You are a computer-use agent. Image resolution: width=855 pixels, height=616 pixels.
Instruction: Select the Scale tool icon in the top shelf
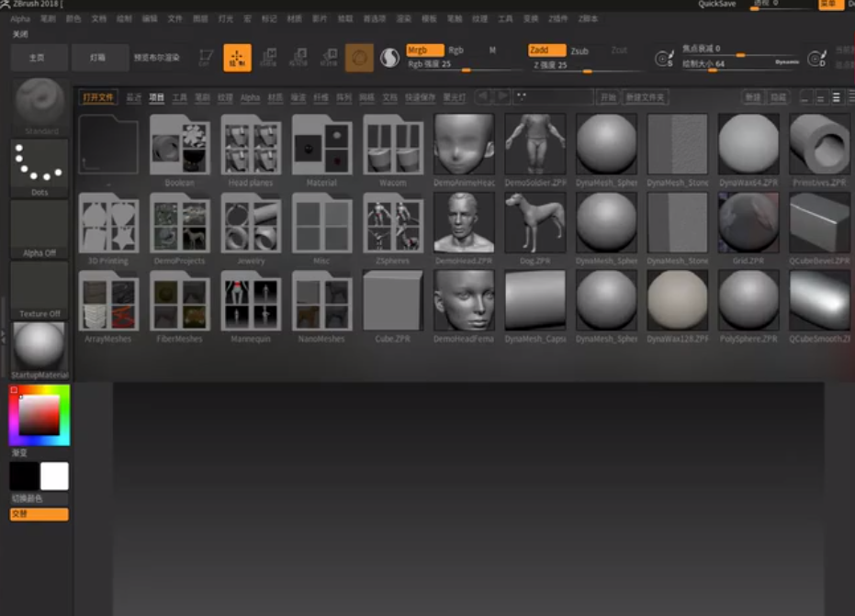click(x=298, y=58)
